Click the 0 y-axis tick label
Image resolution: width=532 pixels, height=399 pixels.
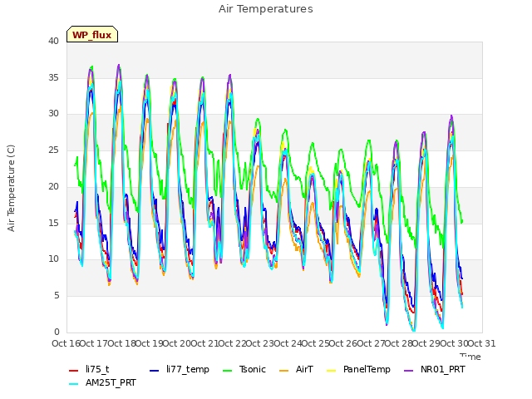57,332
